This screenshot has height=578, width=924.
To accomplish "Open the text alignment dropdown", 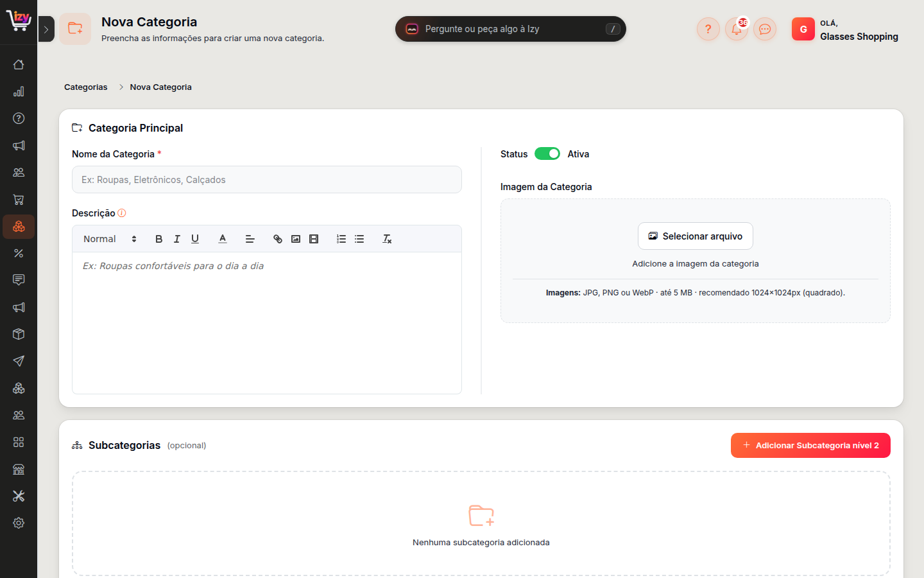I will 250,239.
